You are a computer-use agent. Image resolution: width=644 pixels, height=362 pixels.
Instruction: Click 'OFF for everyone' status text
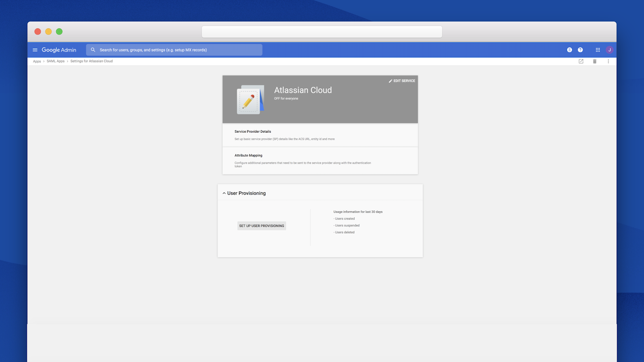(286, 99)
